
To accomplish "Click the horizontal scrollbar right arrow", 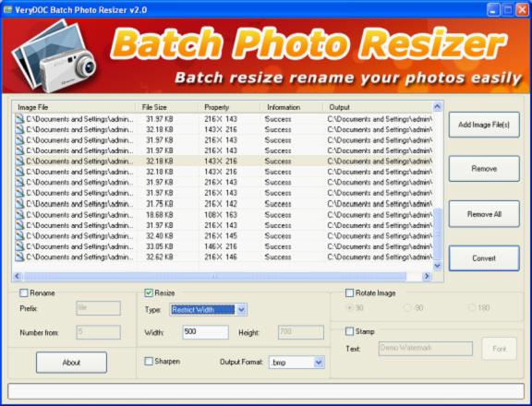I will pyautogui.click(x=427, y=277).
